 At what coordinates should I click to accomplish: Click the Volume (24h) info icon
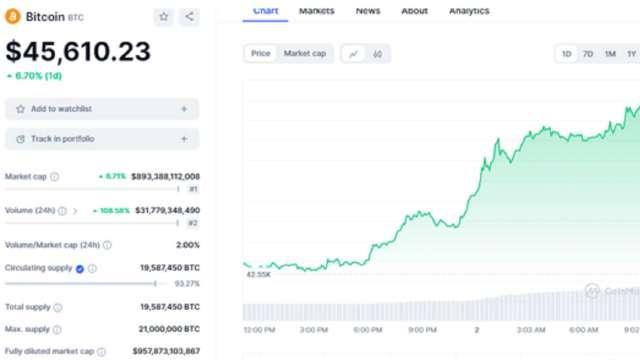coord(62,211)
